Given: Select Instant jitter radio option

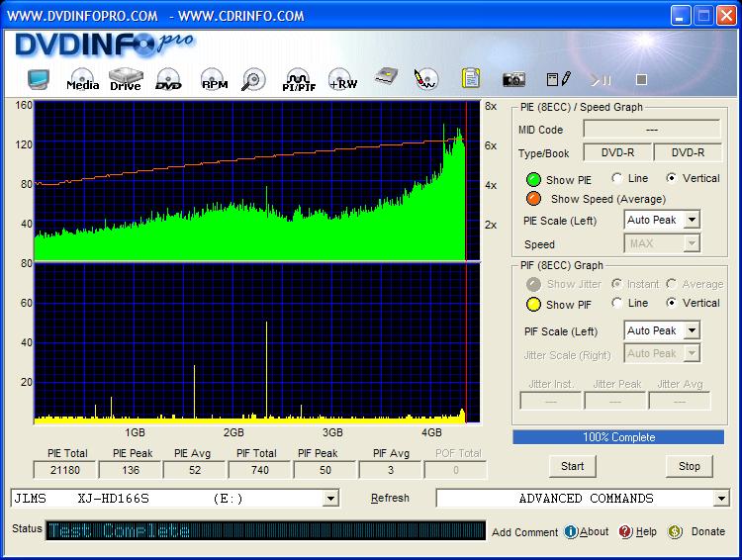Looking at the screenshot, I should coord(616,284).
